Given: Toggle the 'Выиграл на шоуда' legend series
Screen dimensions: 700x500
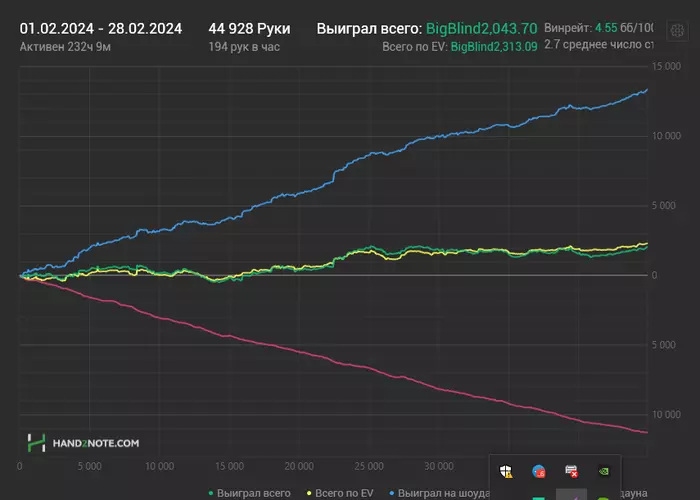Looking at the screenshot, I should pyautogui.click(x=440, y=493).
